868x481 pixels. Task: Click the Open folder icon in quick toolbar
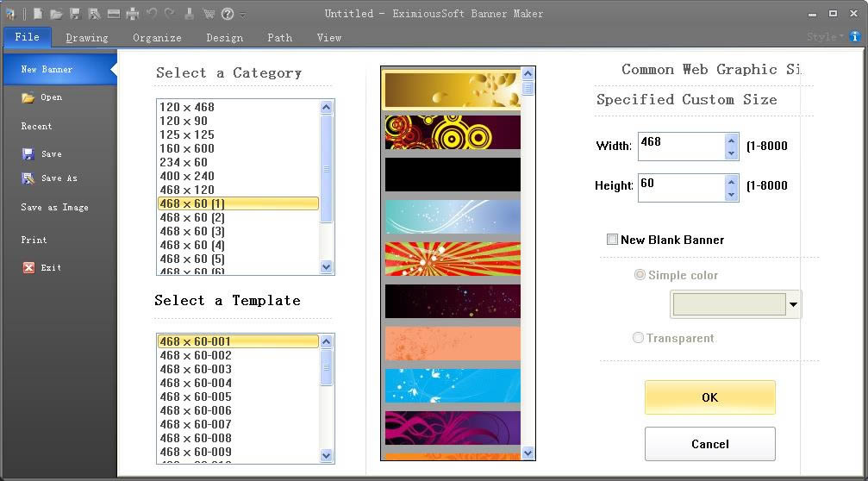[x=56, y=14]
